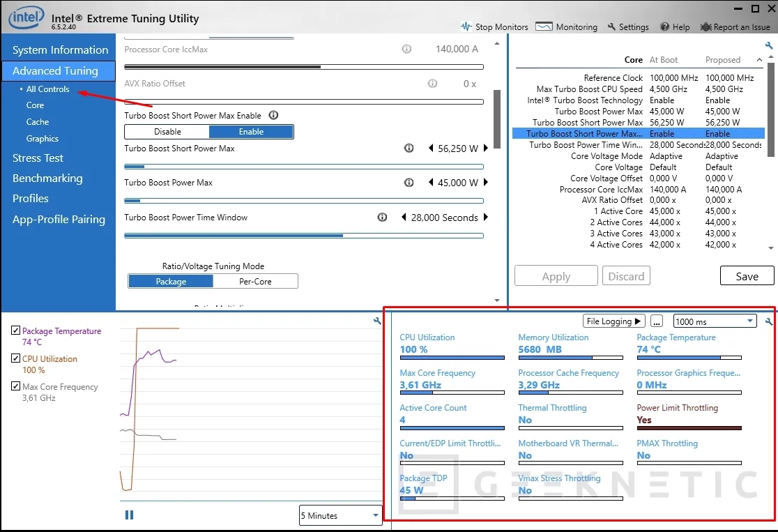The width and height of the screenshot is (778, 532).
Task: Show info for Turbo Boost Short Power Max Enable
Action: (273, 115)
